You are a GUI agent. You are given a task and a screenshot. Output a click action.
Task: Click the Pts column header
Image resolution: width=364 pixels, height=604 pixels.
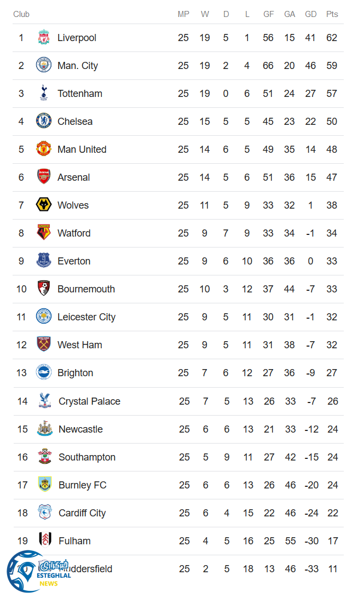coord(332,14)
